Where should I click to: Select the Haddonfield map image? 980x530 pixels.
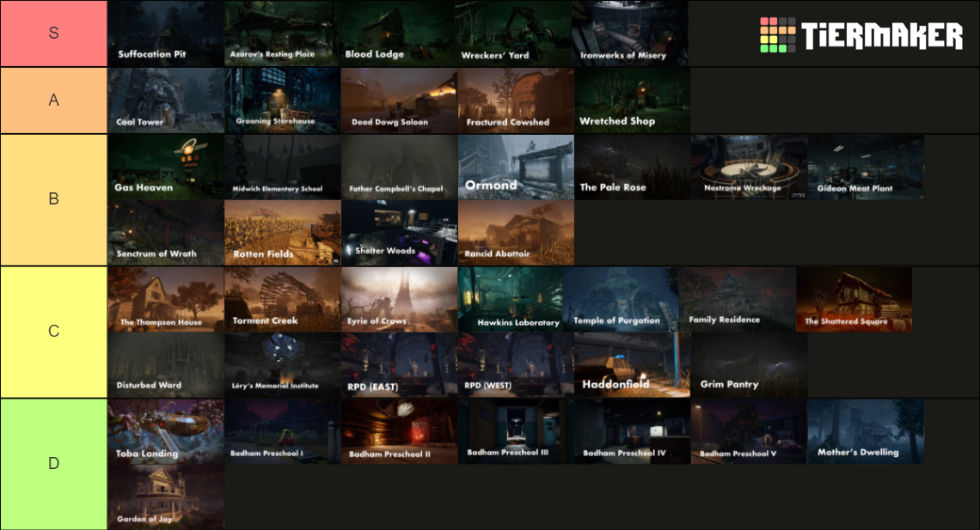(632, 365)
